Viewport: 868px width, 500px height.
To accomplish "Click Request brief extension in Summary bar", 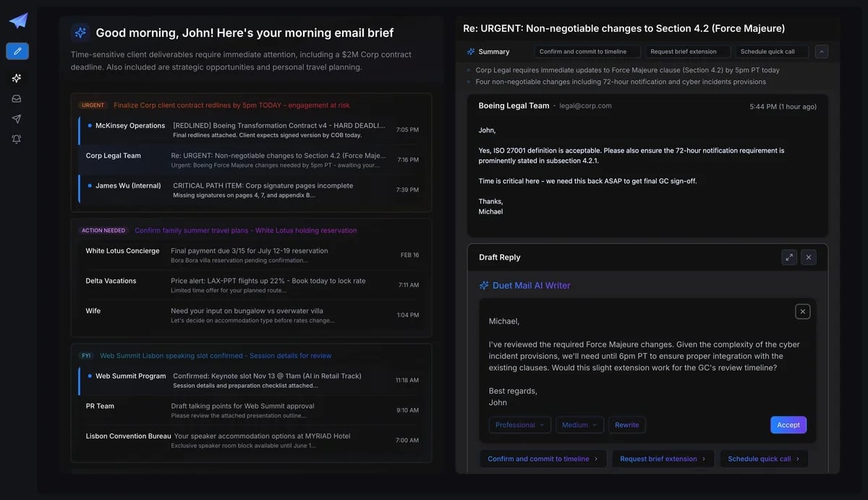I will [x=688, y=51].
